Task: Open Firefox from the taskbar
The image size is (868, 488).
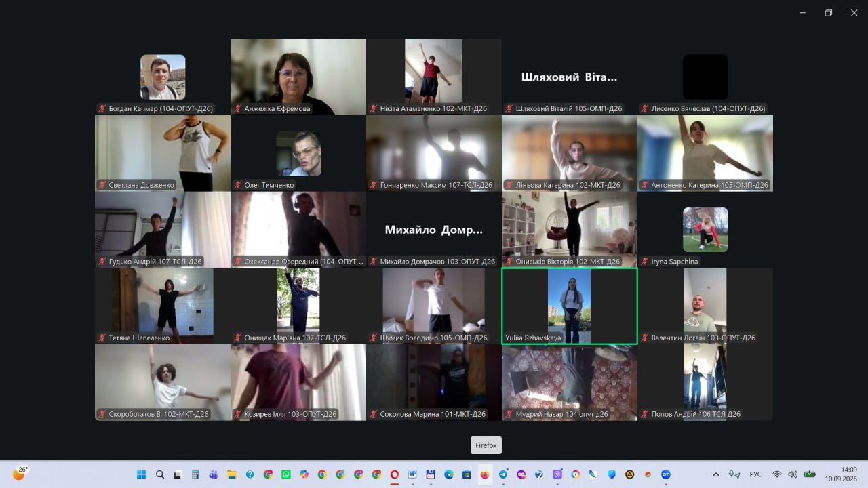Action: pyautogui.click(x=485, y=474)
